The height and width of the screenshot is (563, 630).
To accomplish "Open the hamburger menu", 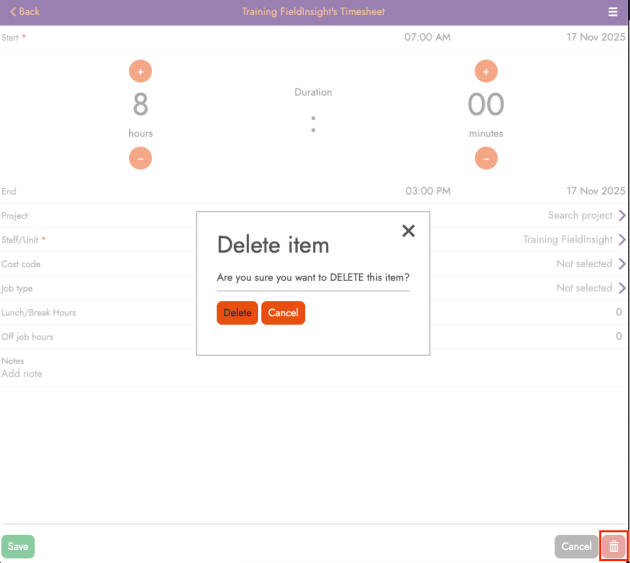I will pyautogui.click(x=613, y=12).
